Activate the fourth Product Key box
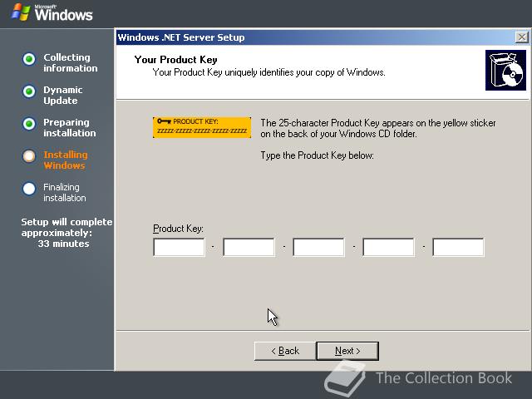The height and width of the screenshot is (399, 532). tap(388, 247)
